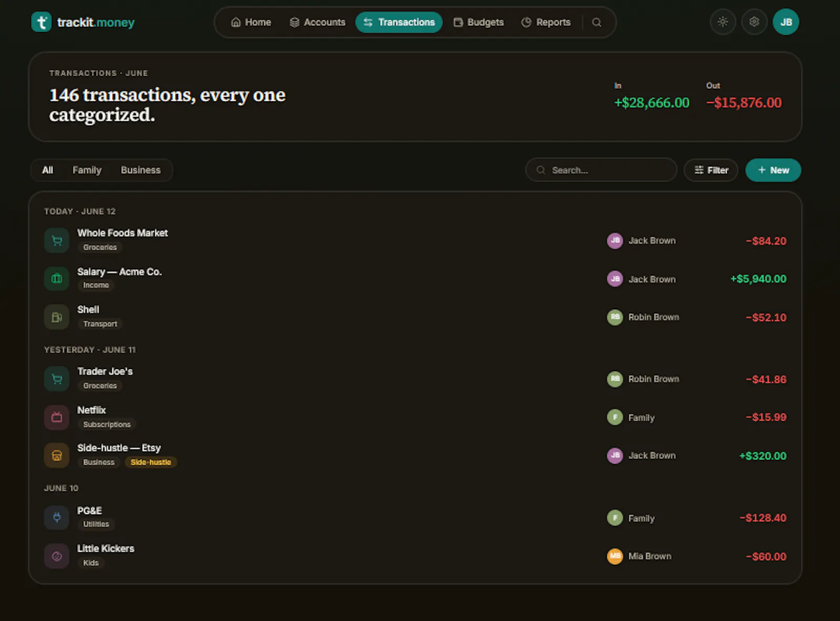The image size is (840, 621).
Task: Click the Shell fuel pump icon
Action: (x=57, y=317)
